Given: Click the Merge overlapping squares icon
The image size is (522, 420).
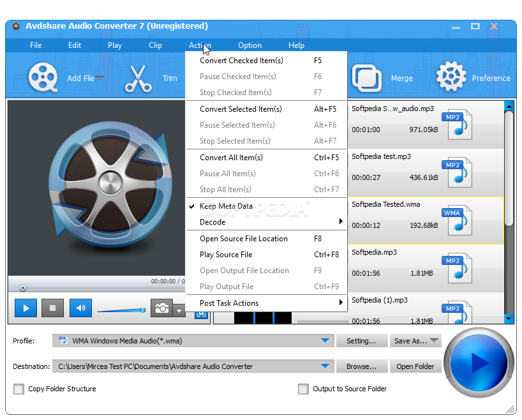Looking at the screenshot, I should pyautogui.click(x=367, y=78).
